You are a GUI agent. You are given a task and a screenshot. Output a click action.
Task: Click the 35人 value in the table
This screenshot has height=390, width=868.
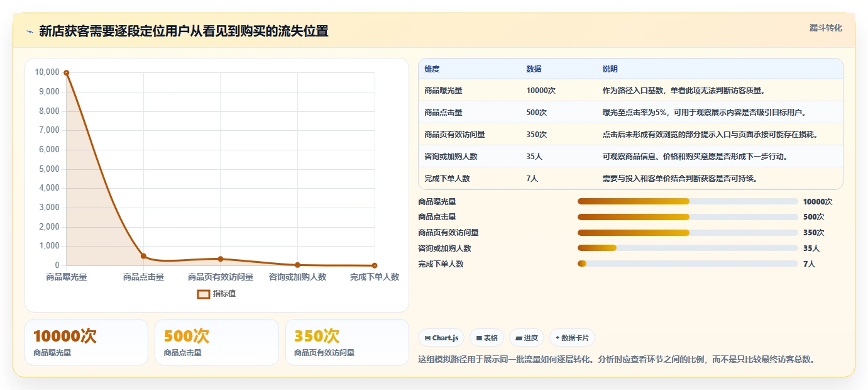(534, 157)
